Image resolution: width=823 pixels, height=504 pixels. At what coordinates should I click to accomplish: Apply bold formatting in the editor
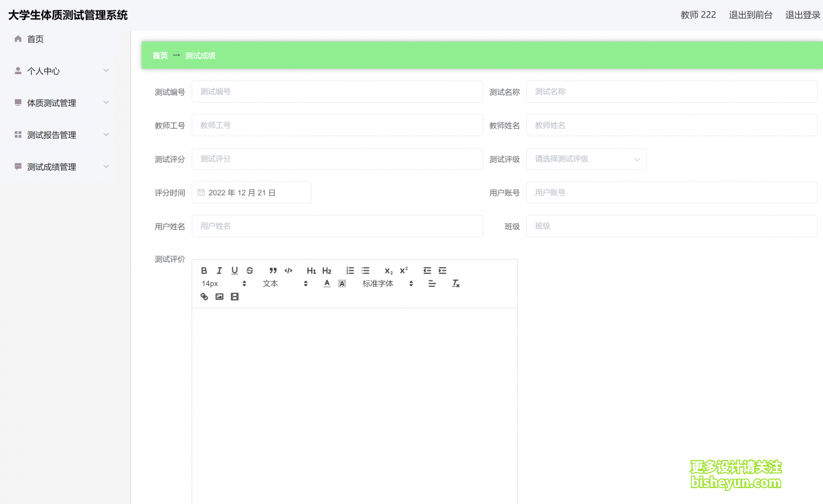click(x=204, y=271)
